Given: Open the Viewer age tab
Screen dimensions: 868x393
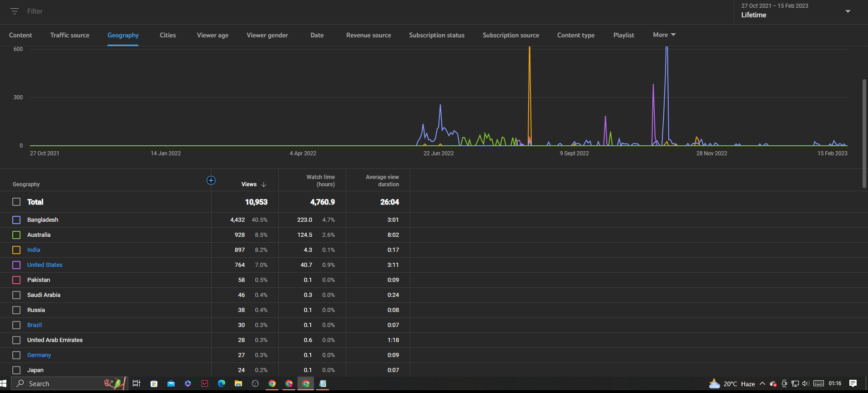Looking at the screenshot, I should [212, 35].
